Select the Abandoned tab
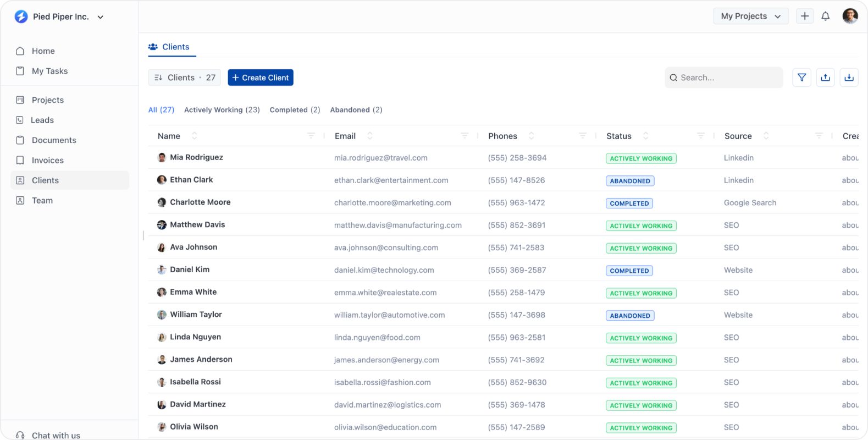 [356, 110]
